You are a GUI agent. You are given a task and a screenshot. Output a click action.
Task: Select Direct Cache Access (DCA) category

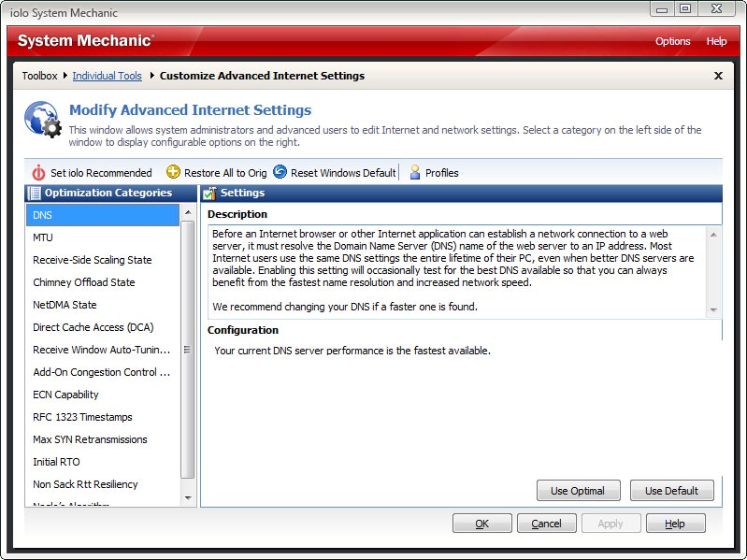[x=103, y=327]
